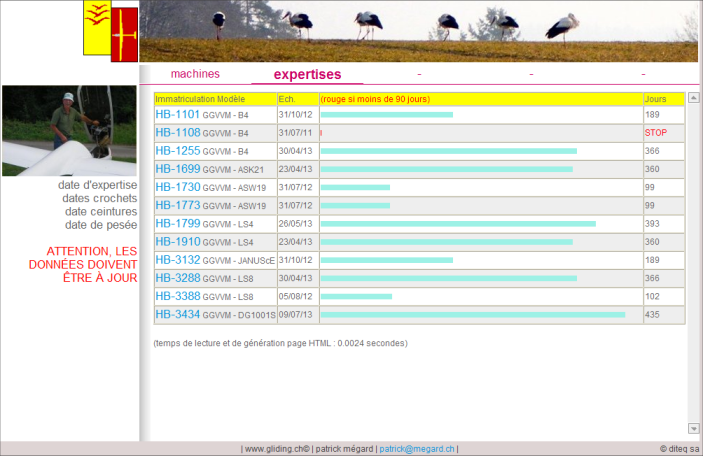The height and width of the screenshot is (456, 703).
Task: Click model label GGVVM - DG1001S
Action: [x=239, y=315]
